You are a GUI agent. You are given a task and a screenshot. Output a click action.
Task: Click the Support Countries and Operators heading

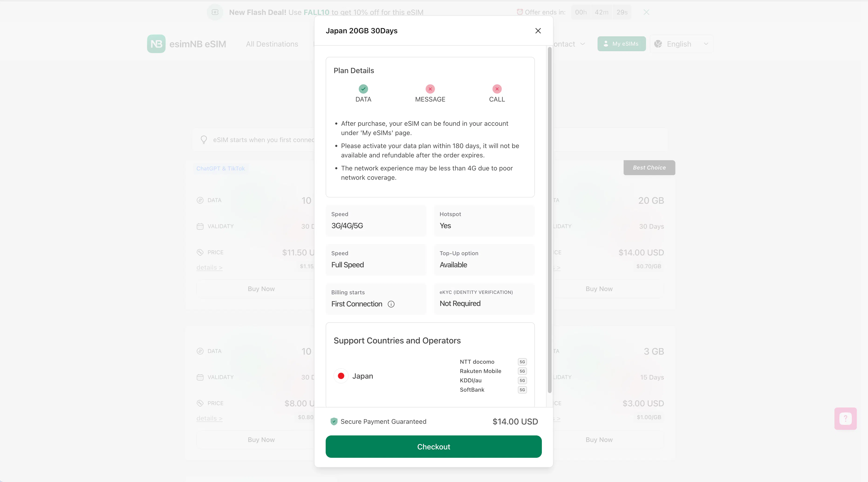coord(397,340)
